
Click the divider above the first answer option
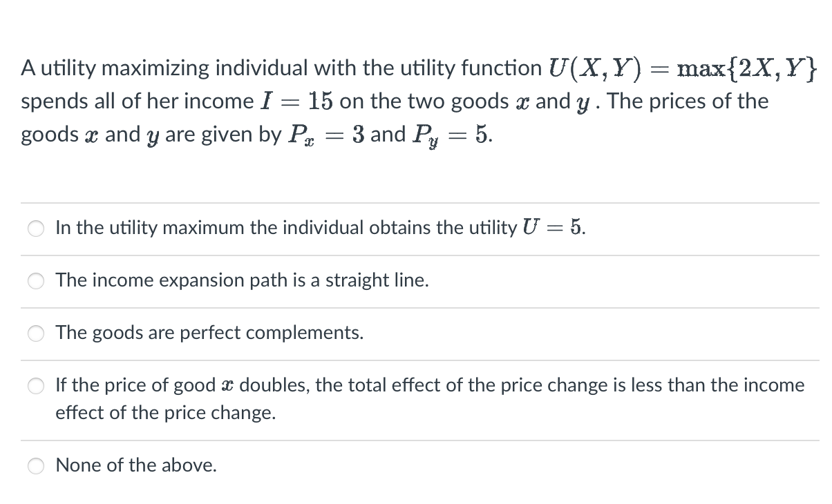click(415, 201)
